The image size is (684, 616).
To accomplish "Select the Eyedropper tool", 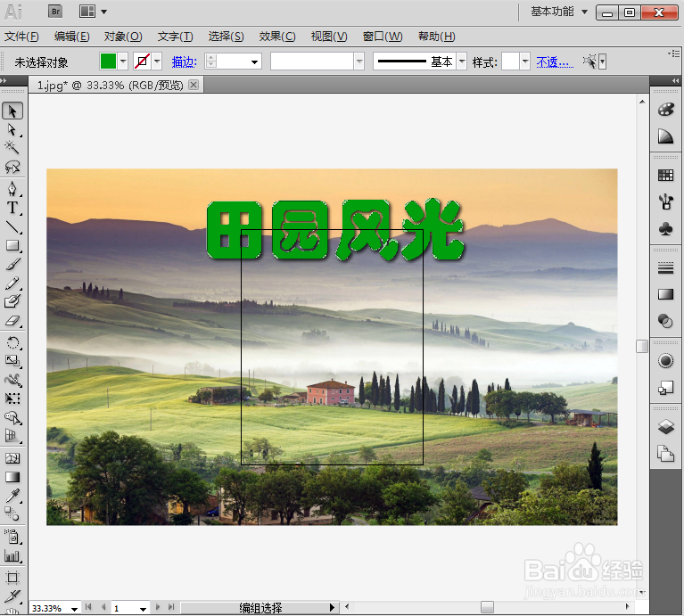I will pyautogui.click(x=12, y=496).
